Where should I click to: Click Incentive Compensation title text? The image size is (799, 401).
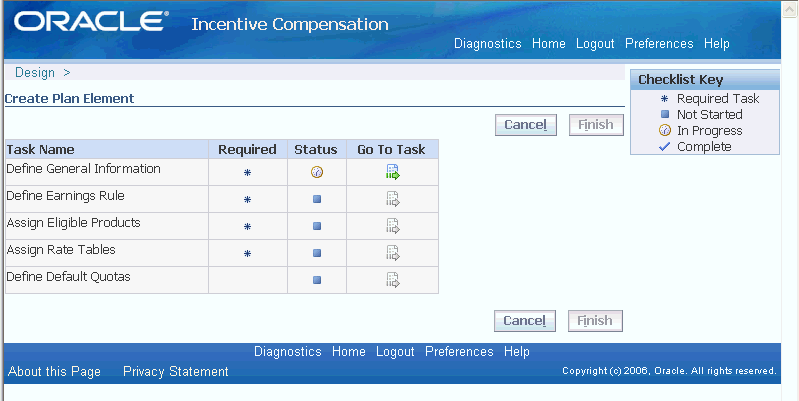pyautogui.click(x=290, y=24)
